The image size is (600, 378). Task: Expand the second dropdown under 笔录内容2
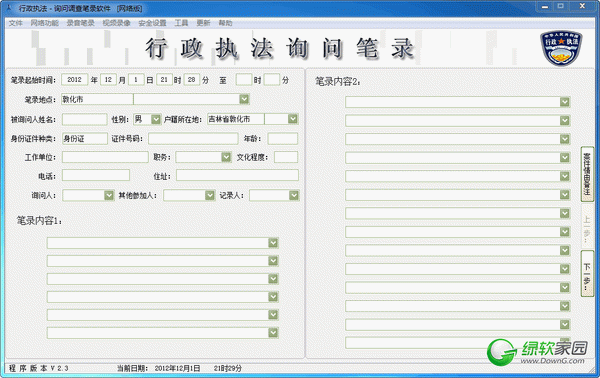[x=565, y=121]
